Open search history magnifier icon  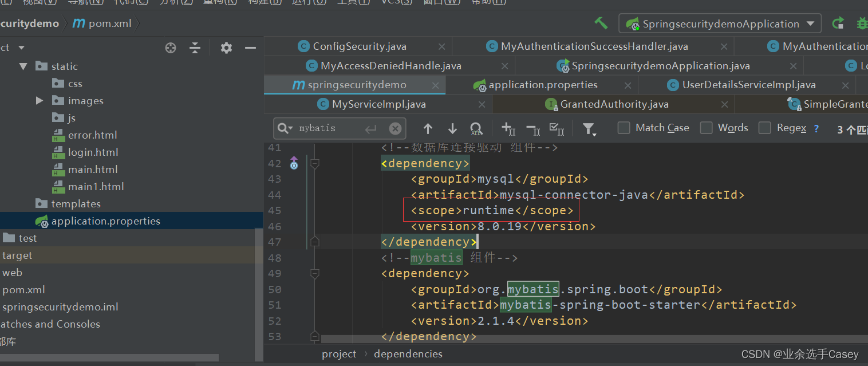tap(285, 128)
